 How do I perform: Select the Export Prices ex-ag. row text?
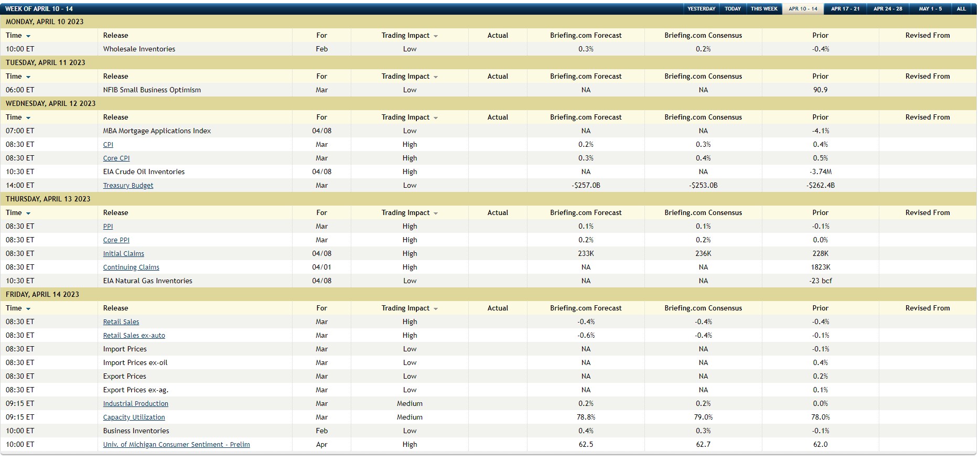[136, 390]
